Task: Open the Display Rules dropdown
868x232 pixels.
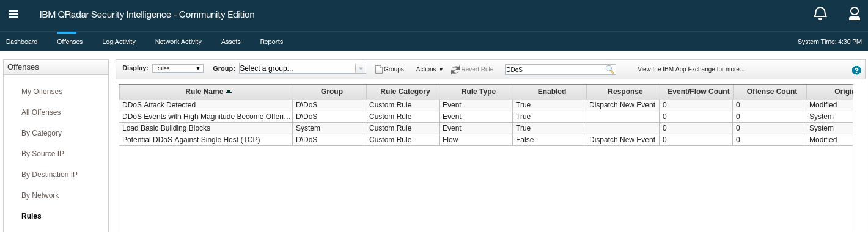Action: pyautogui.click(x=178, y=68)
